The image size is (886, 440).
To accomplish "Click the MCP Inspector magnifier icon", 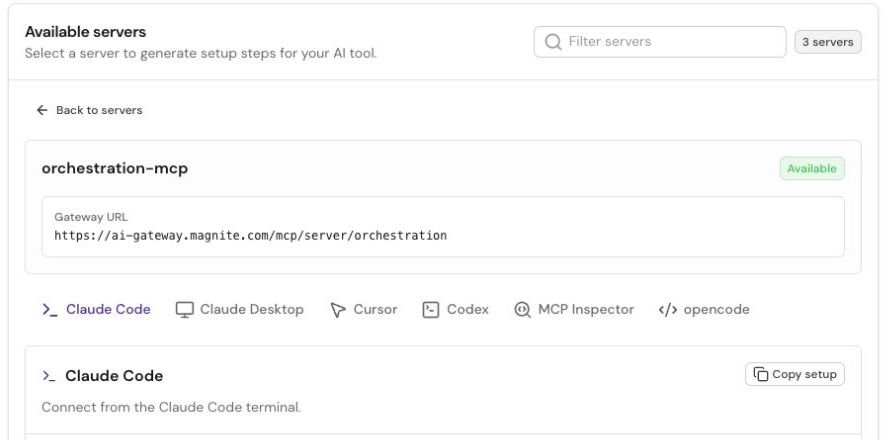I will (522, 310).
